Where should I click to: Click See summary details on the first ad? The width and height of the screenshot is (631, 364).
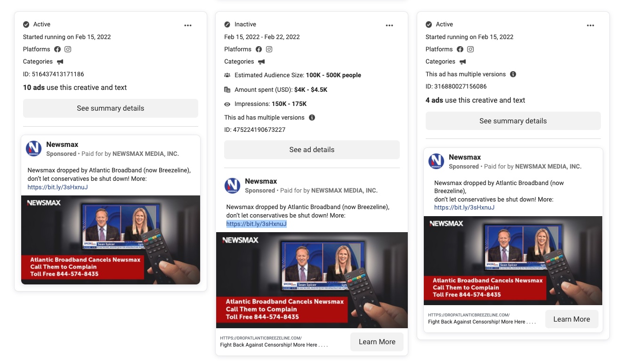110,108
